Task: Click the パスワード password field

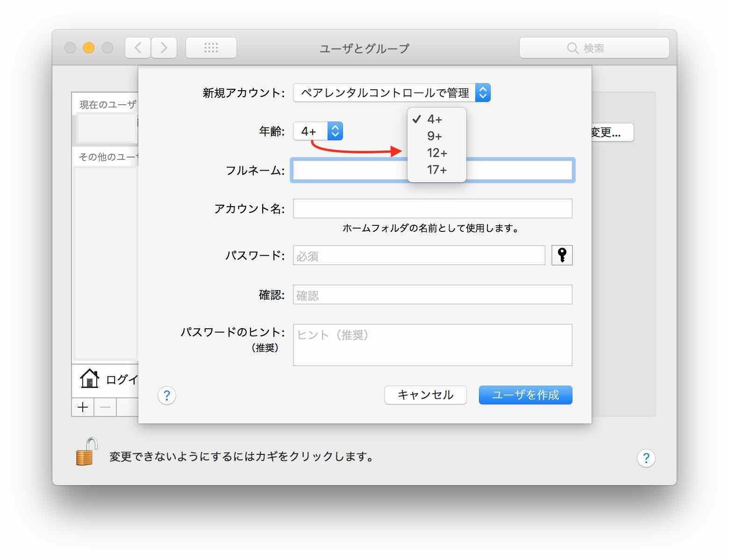Action: [419, 255]
